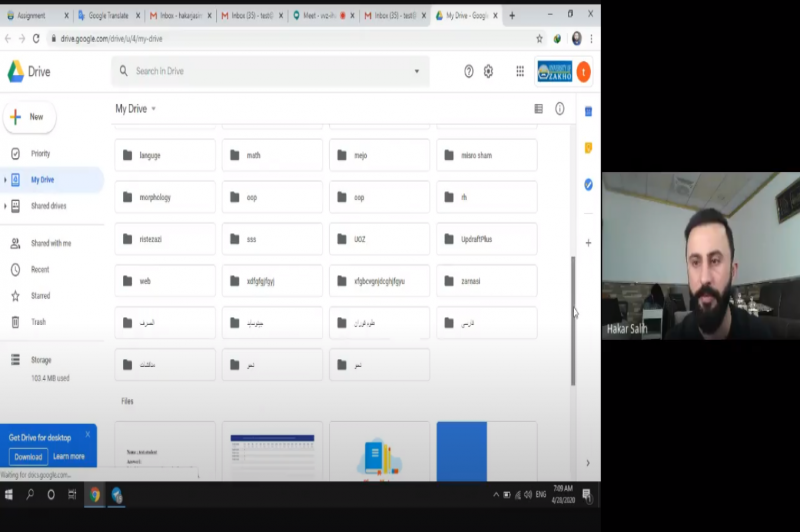Screen dimensions: 800x532
Task: Click the New button
Action: (x=29, y=117)
